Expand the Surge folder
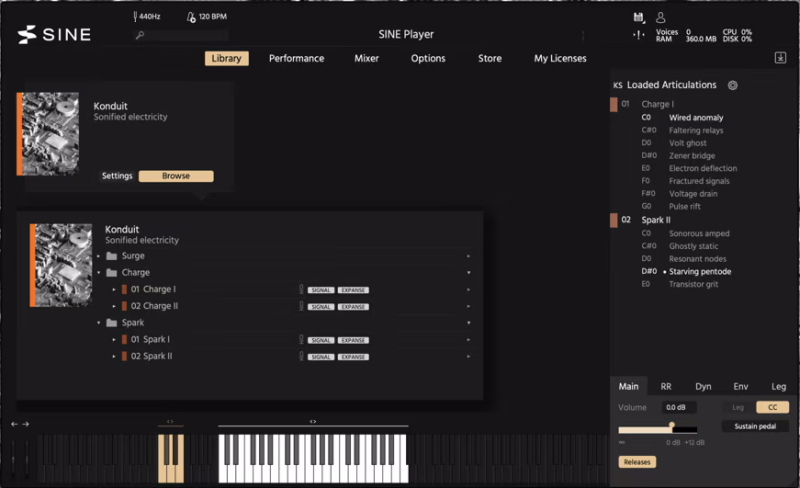This screenshot has width=800, height=488. click(x=98, y=256)
